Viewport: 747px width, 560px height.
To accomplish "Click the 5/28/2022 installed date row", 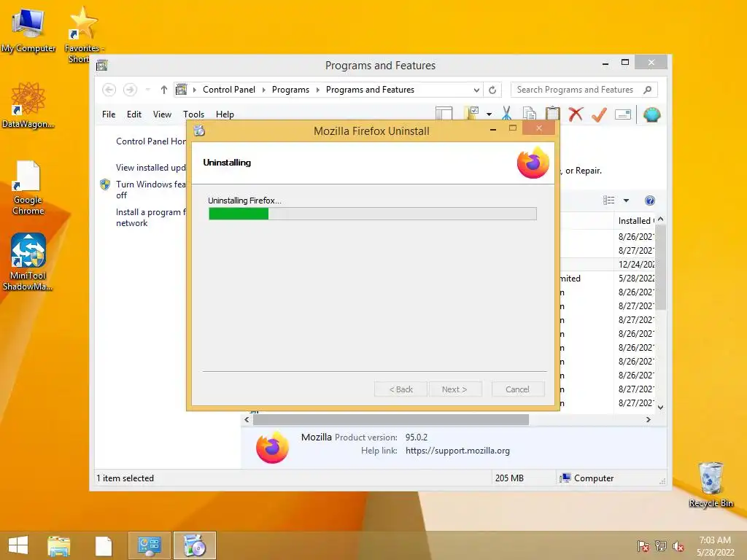I will click(636, 278).
